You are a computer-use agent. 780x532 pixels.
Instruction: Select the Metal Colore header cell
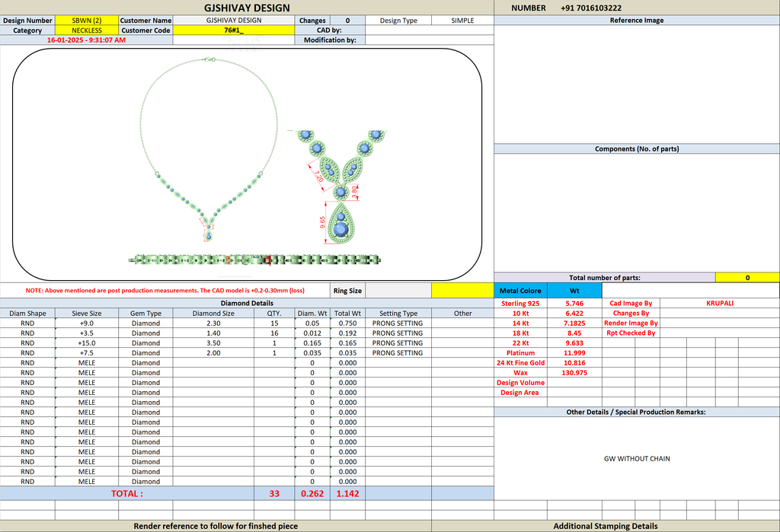[x=520, y=291]
